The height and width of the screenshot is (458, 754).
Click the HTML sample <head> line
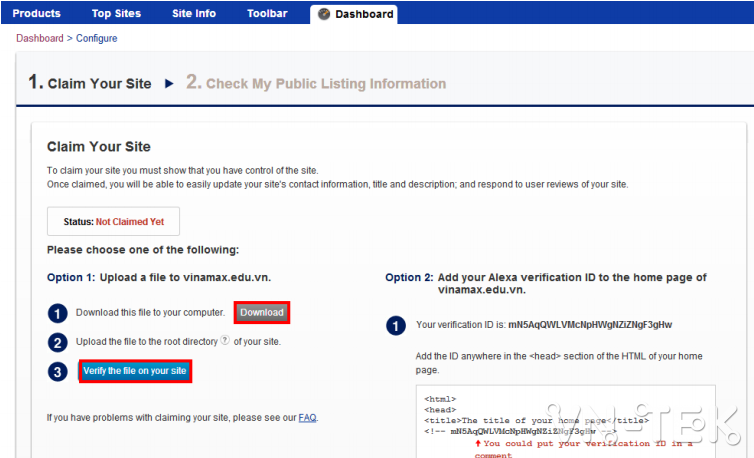440,409
